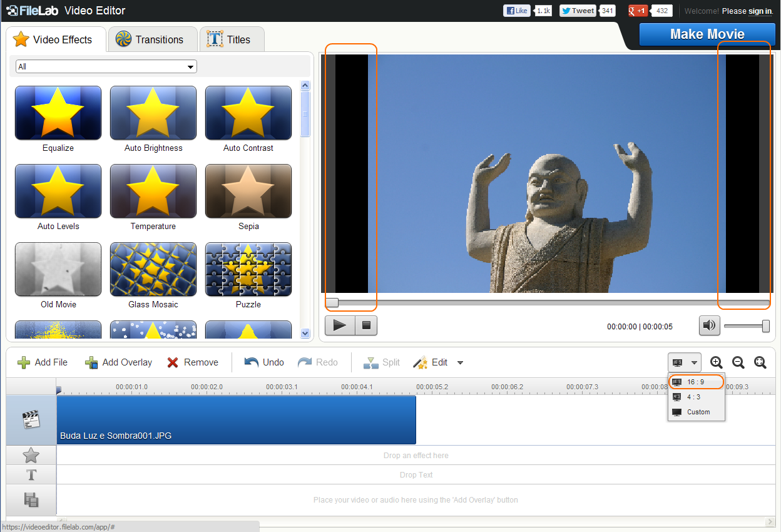
Task: Click Add File in the toolbar
Action: point(43,362)
